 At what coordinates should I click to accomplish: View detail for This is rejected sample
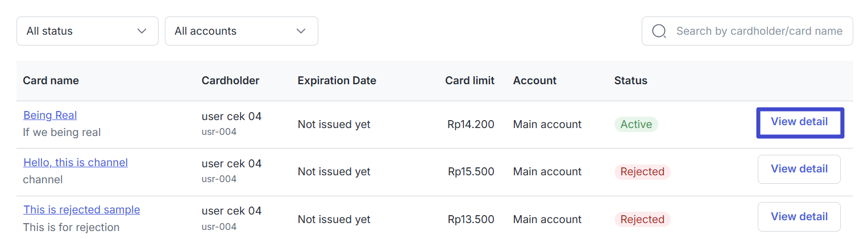(799, 216)
